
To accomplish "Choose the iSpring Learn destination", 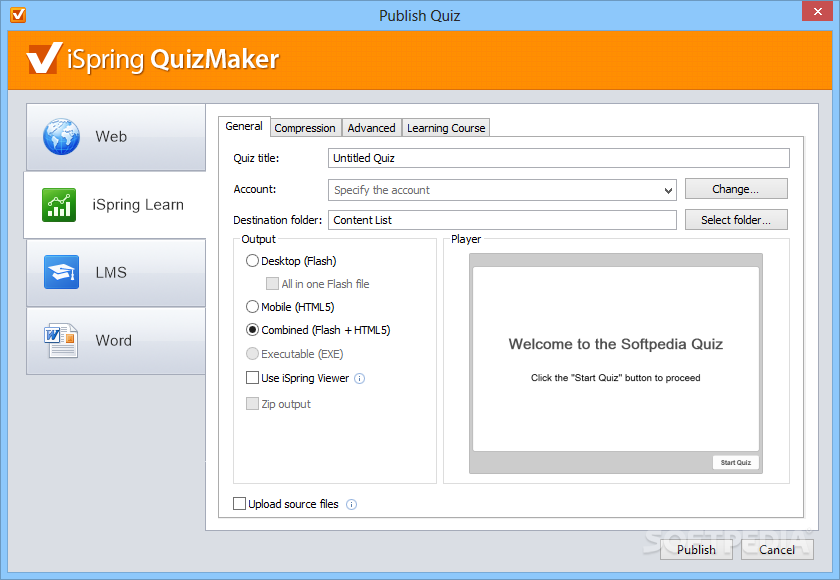I will (x=115, y=205).
